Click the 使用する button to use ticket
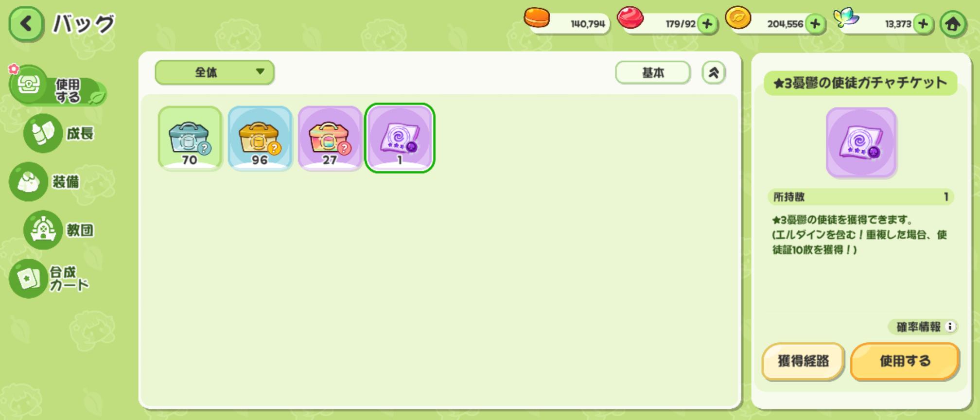Image resolution: width=980 pixels, height=420 pixels. click(x=905, y=361)
